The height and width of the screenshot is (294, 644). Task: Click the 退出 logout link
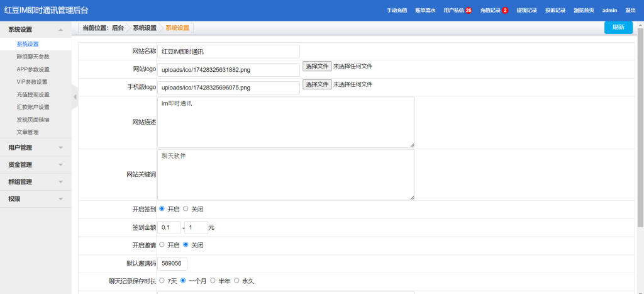[630, 11]
